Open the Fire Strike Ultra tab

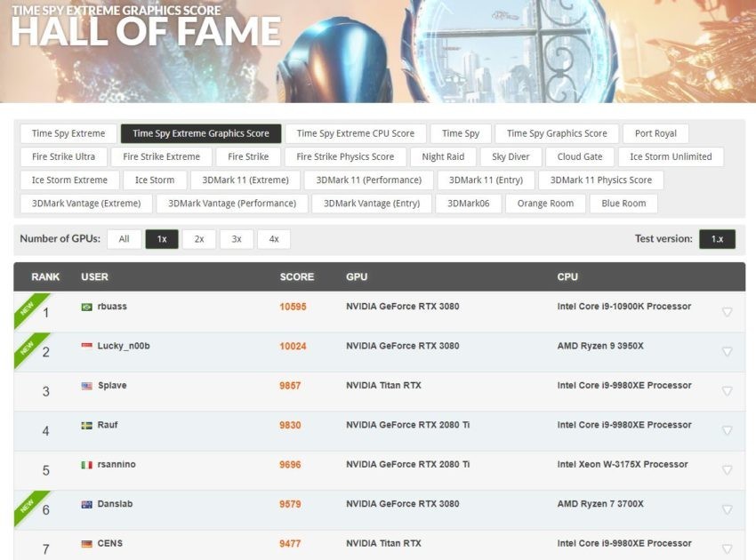tap(63, 156)
